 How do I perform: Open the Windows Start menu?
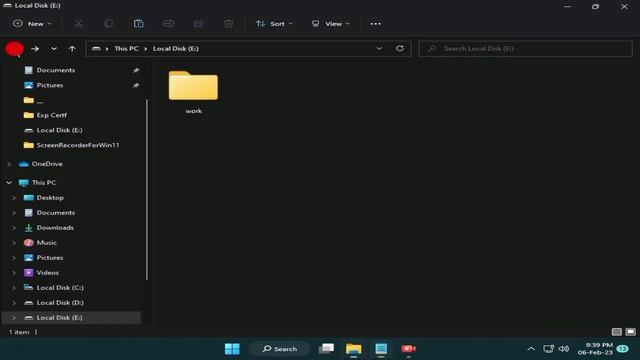(232, 349)
